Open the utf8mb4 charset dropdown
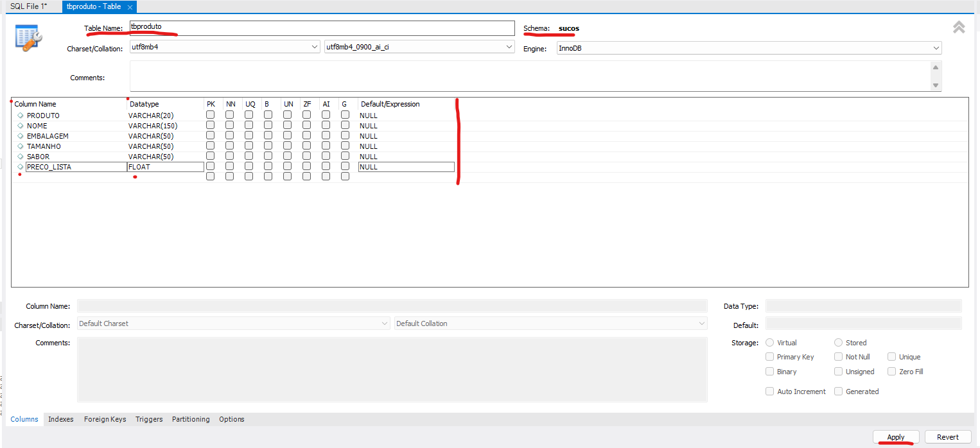The width and height of the screenshot is (980, 448). [x=314, y=46]
